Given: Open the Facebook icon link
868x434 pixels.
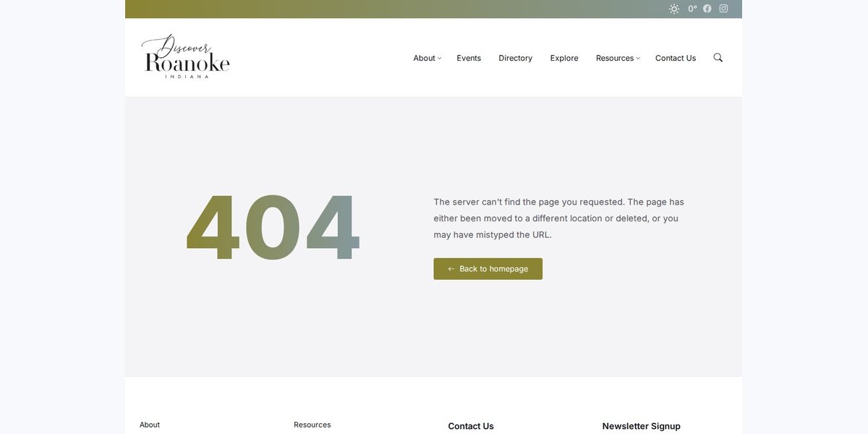Looking at the screenshot, I should (707, 9).
